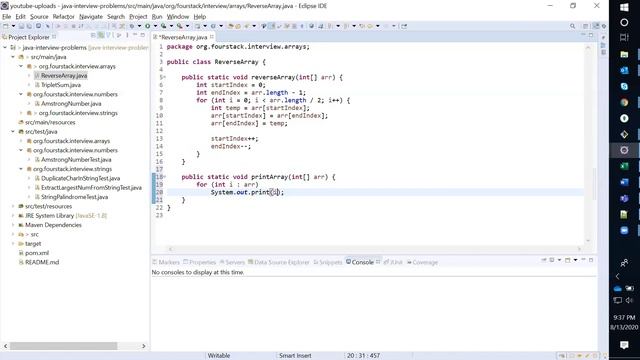Expand the target folder
This screenshot has height=360, width=640.
tap(13, 244)
